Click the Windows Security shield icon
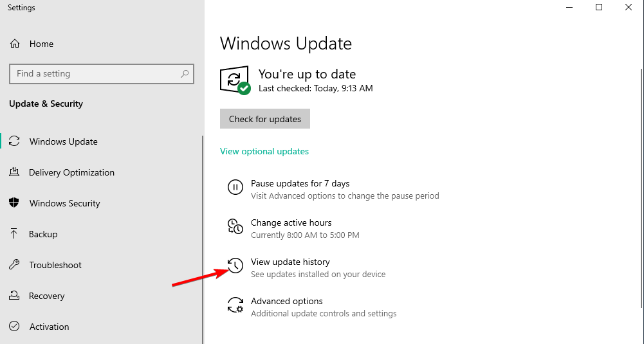The height and width of the screenshot is (344, 644). point(14,203)
